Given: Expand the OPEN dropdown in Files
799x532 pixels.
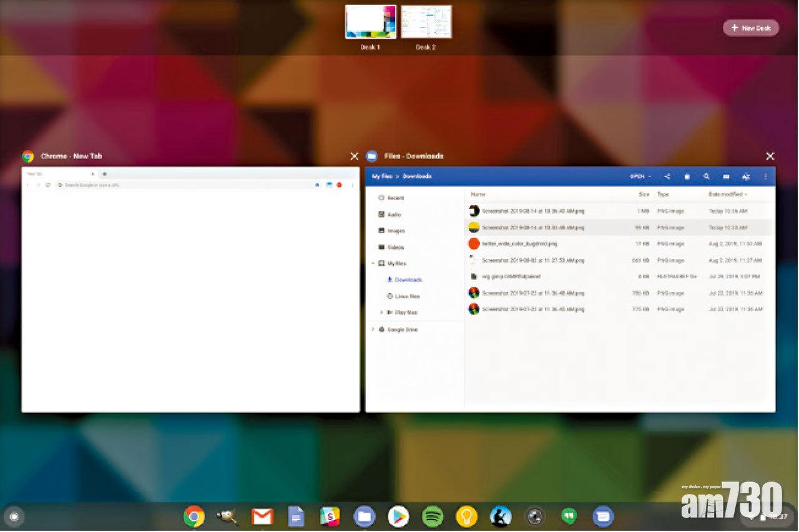Looking at the screenshot, I should pos(640,177).
